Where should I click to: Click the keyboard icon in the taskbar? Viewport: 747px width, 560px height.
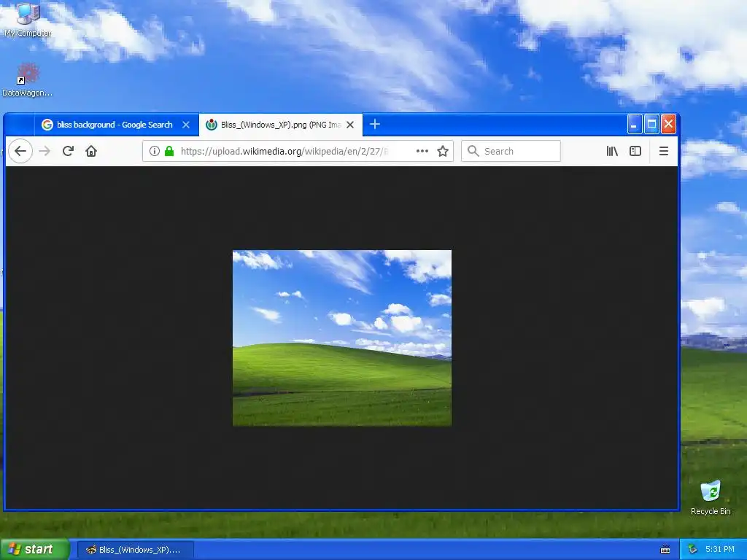(x=665, y=550)
